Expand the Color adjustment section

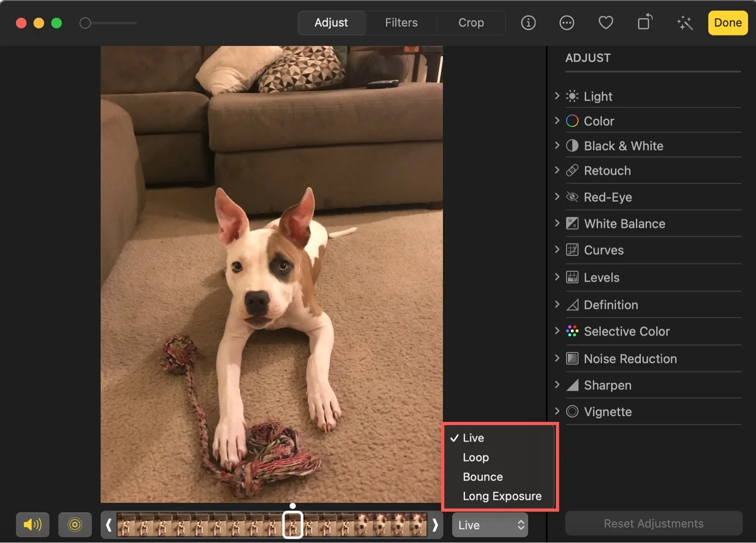(x=557, y=121)
